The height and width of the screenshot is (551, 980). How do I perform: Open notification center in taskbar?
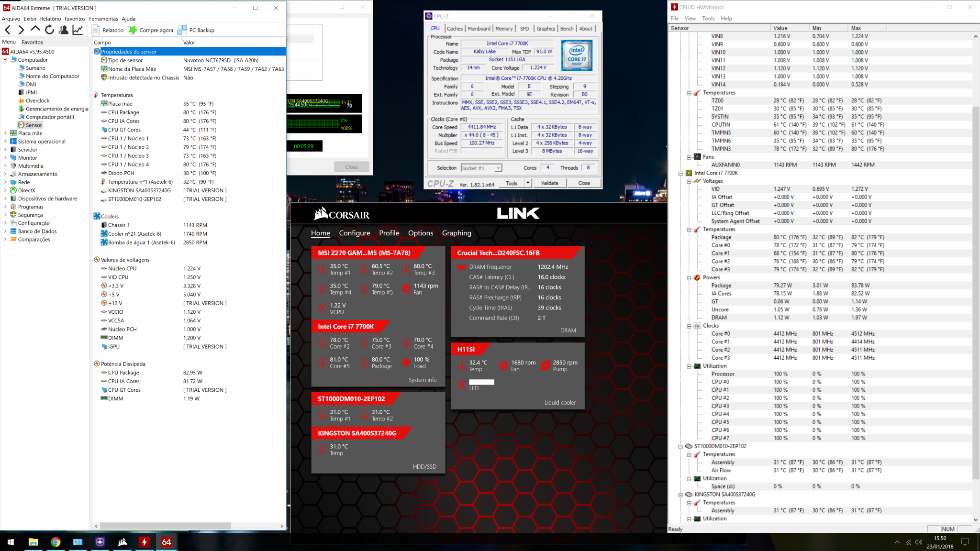[965, 542]
